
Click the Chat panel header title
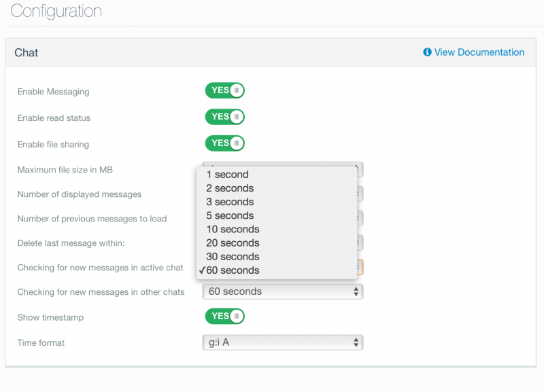click(x=27, y=53)
